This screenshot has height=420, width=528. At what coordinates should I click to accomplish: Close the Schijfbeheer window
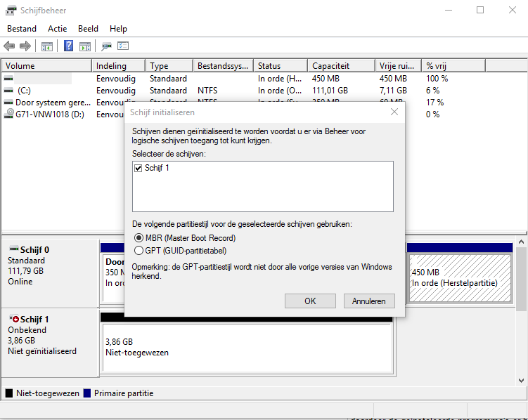point(512,10)
